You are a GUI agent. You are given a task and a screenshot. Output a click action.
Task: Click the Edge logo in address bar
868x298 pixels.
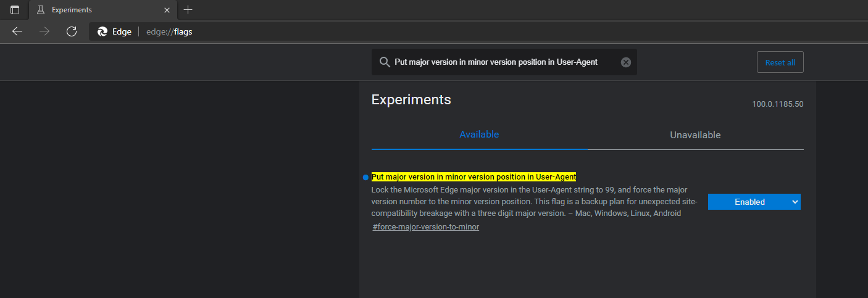(102, 31)
